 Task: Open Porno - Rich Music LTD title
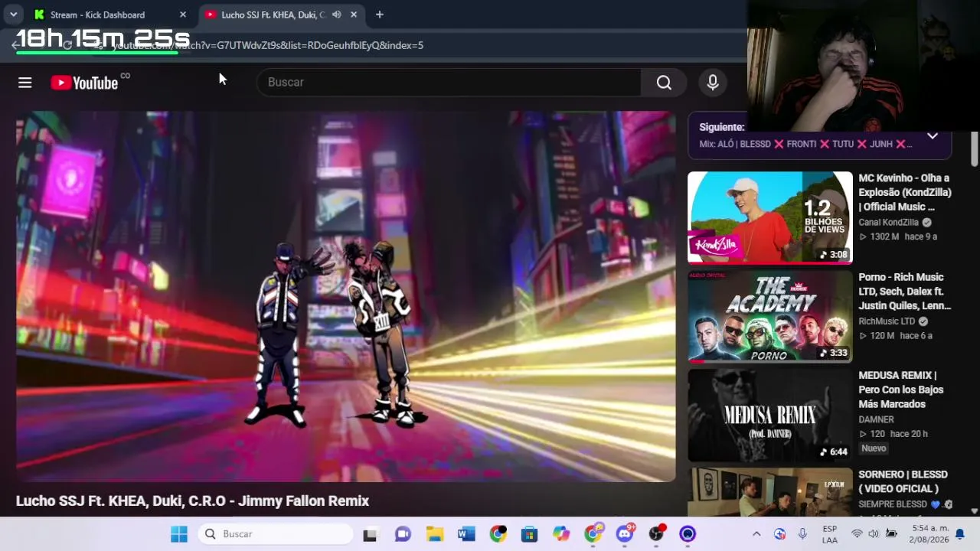pyautogui.click(x=905, y=291)
